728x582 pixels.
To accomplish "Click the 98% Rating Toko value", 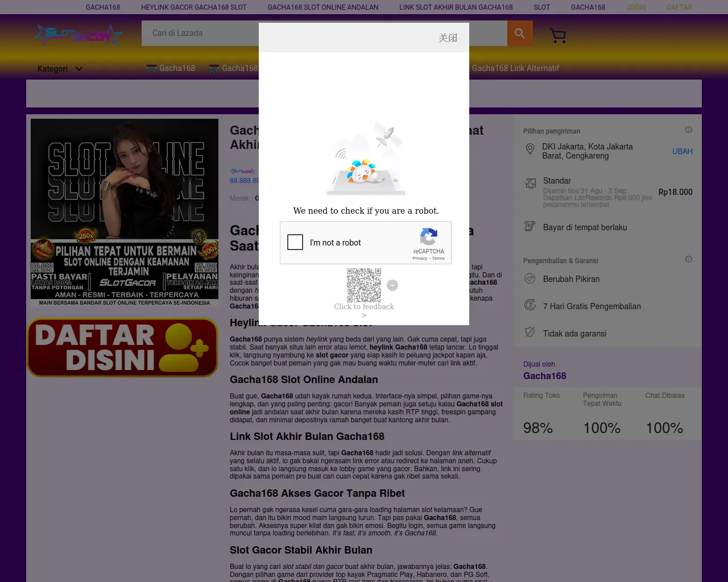I will coord(538,428).
